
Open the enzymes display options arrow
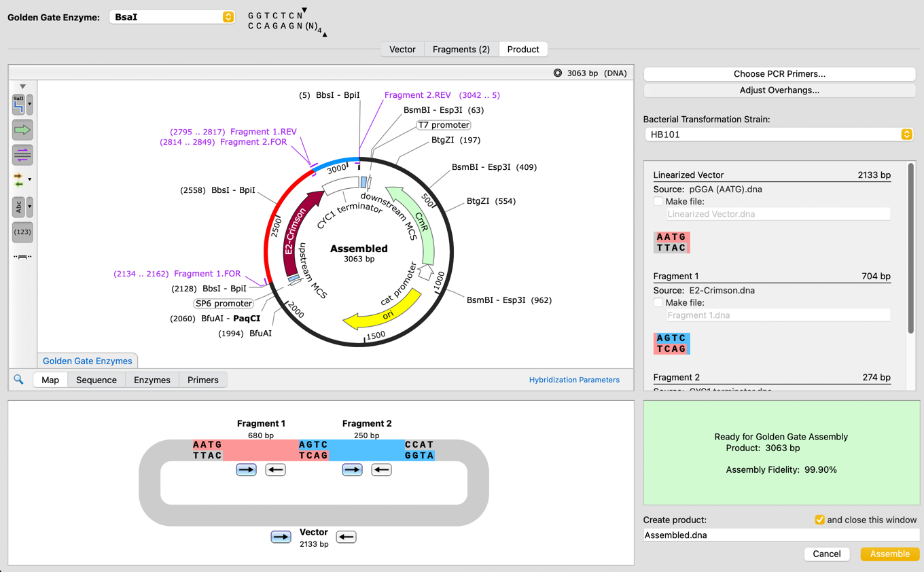[30, 105]
